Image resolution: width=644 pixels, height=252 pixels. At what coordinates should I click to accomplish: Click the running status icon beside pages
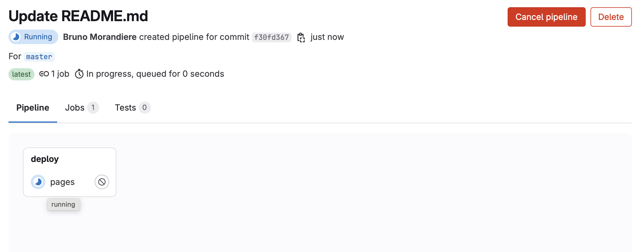click(38, 182)
